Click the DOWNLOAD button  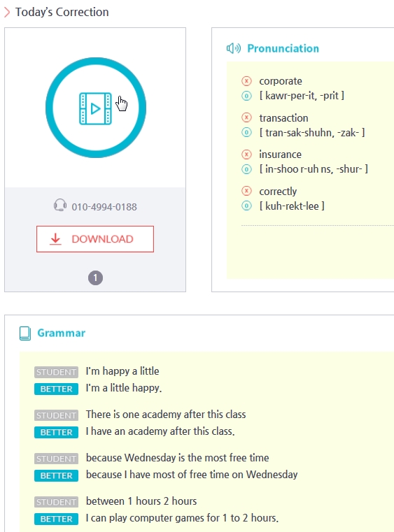pos(95,239)
